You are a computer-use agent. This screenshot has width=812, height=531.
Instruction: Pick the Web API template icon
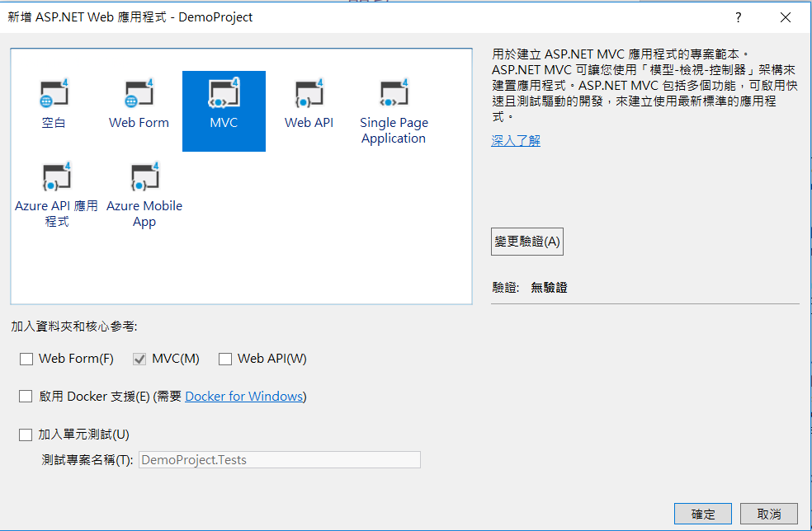pyautogui.click(x=309, y=105)
